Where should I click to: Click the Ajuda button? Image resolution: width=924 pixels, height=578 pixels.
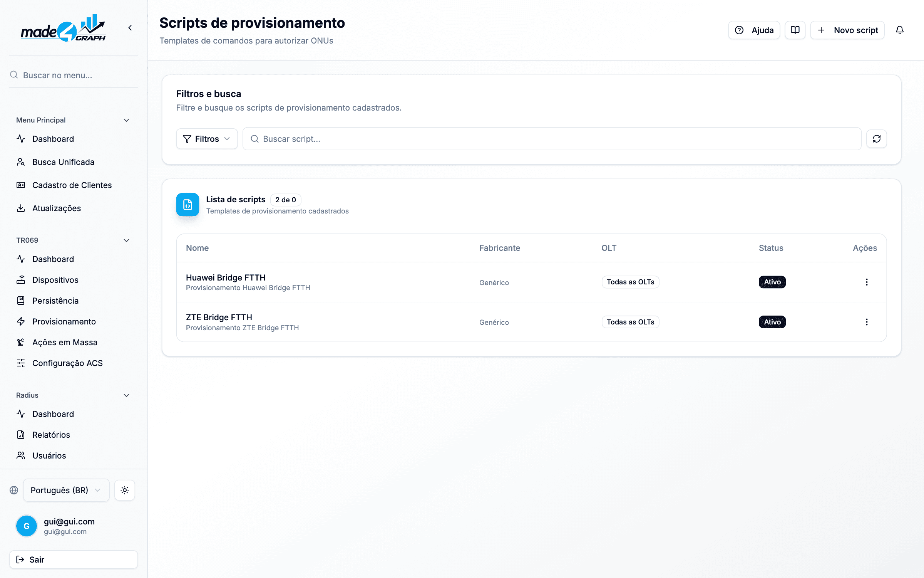(754, 30)
